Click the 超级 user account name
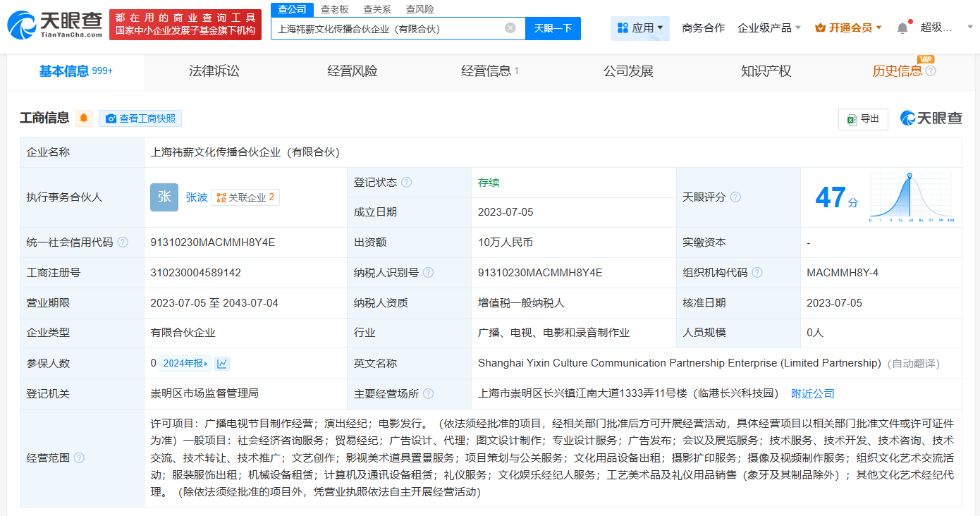980x516 pixels. tap(936, 28)
